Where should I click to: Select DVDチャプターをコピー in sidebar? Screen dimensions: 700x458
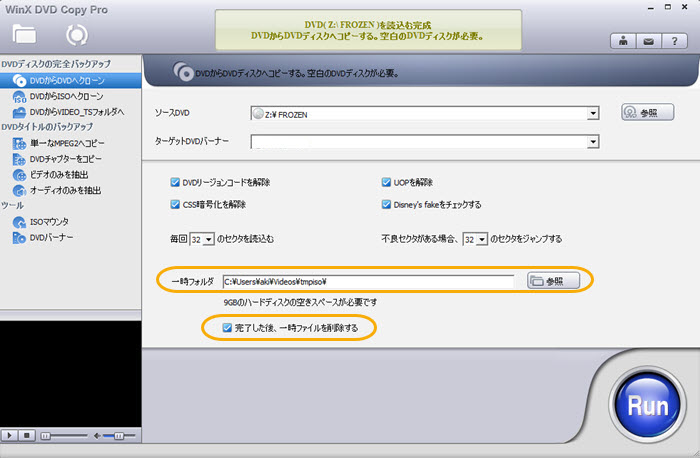pos(70,159)
